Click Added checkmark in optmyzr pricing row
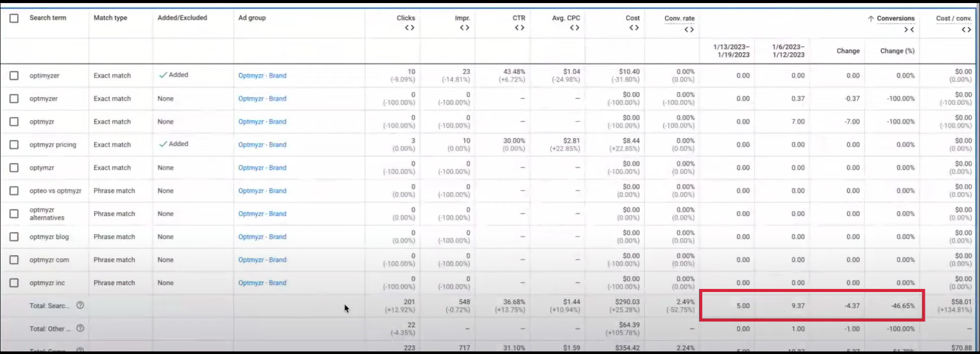The width and height of the screenshot is (980, 354). coord(163,144)
